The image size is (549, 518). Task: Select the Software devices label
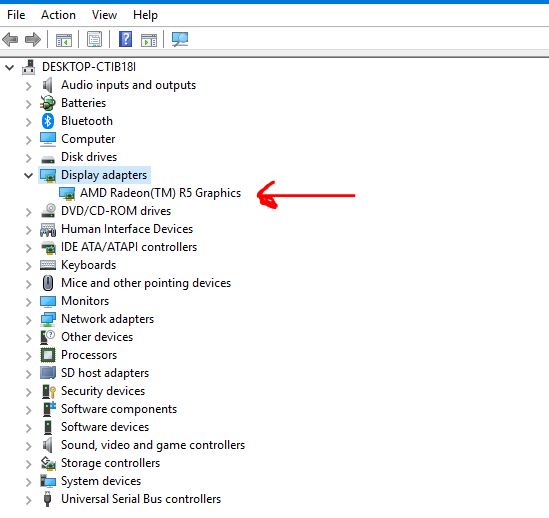[105, 427]
